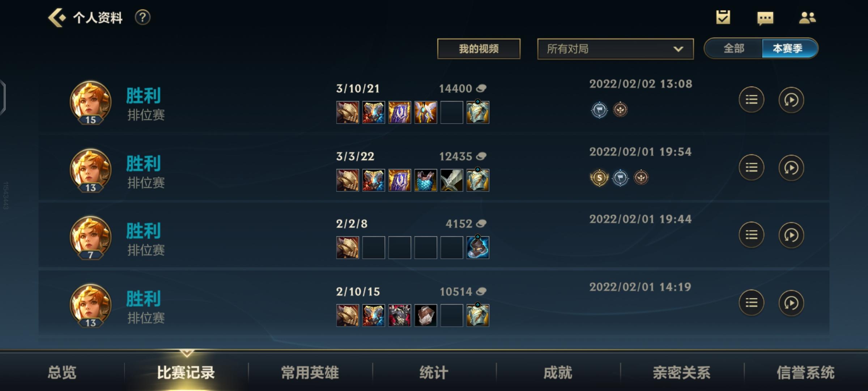Select the 本赛季 season filter
Image resolution: width=868 pixels, height=391 pixels.
pyautogui.click(x=789, y=48)
